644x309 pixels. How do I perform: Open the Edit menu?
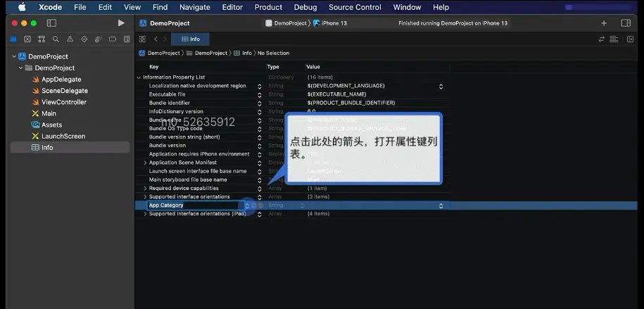[x=105, y=7]
